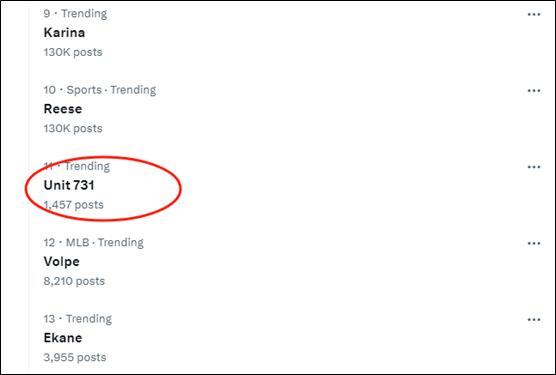Screen dimensions: 556x375
Task: Click the 130K posts count under Reese
Action: pyautogui.click(x=73, y=128)
